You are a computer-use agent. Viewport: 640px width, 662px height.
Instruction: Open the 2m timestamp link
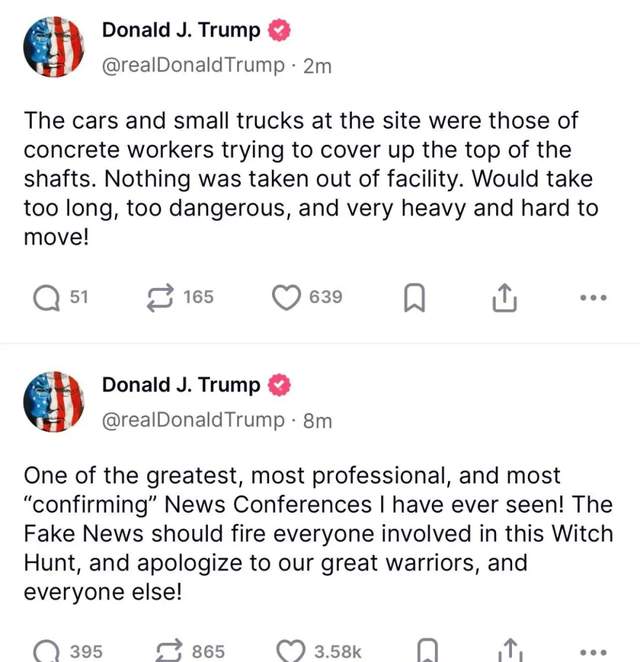[316, 66]
